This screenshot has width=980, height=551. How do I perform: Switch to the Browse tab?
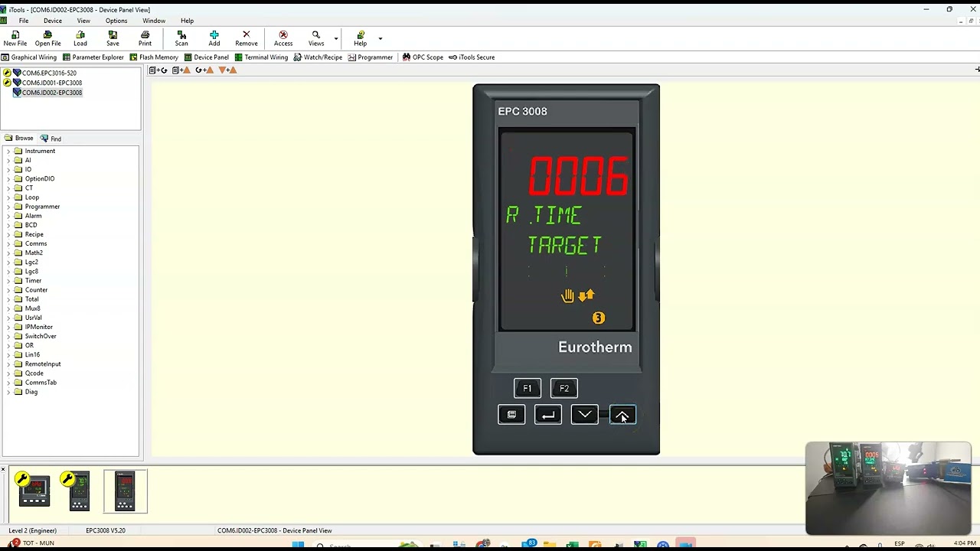tap(19, 139)
